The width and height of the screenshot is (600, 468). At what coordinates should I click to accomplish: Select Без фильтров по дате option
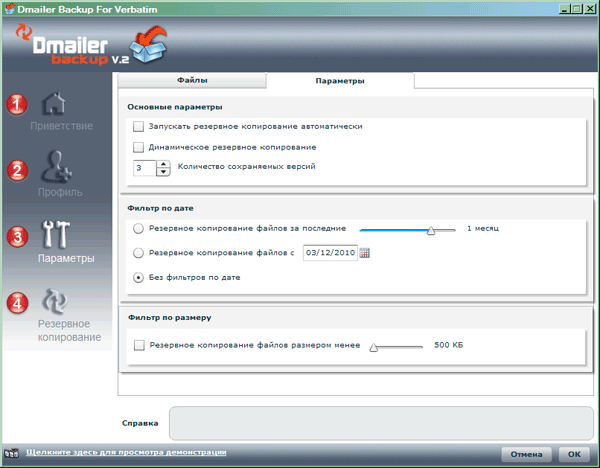click(138, 277)
